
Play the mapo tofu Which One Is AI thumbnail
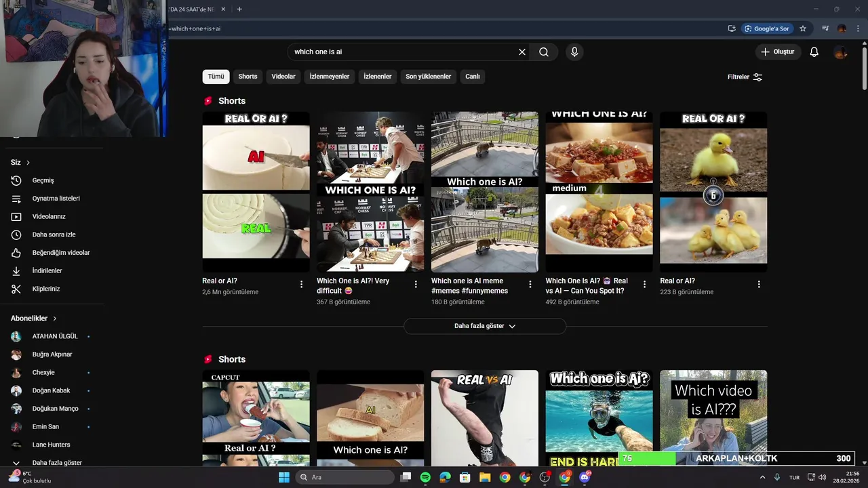click(599, 192)
